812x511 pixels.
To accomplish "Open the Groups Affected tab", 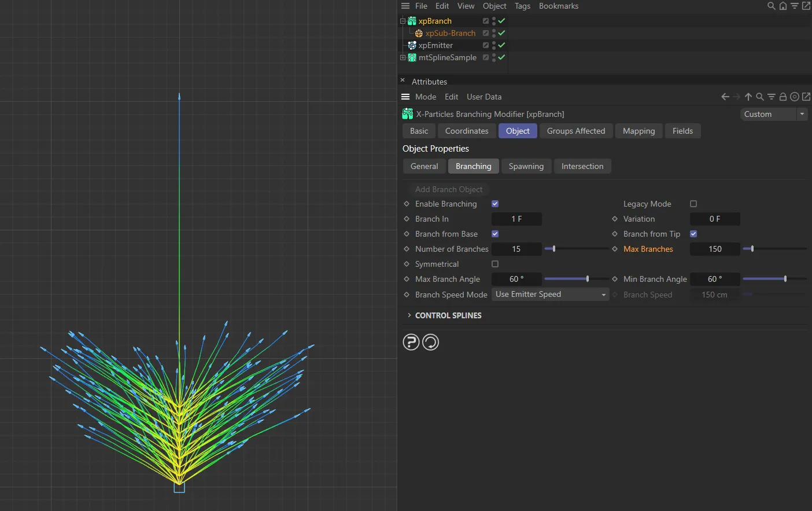I will [575, 131].
